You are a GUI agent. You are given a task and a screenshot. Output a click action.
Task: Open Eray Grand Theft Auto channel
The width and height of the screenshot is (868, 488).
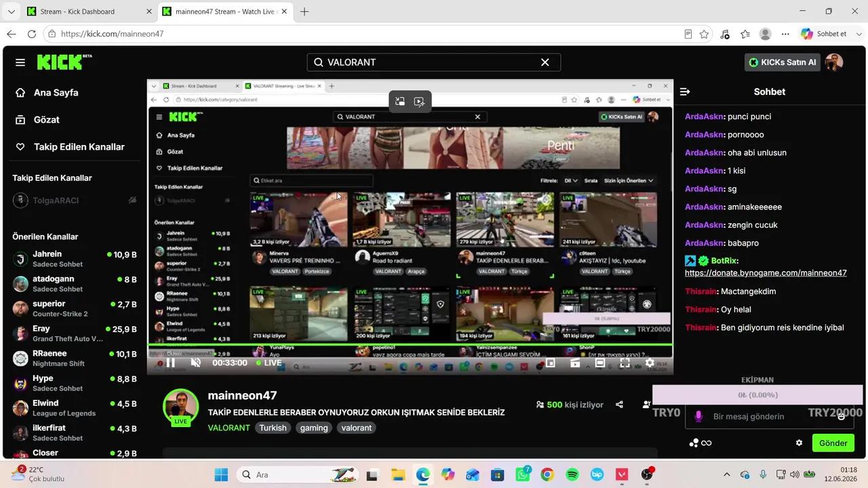coord(75,333)
